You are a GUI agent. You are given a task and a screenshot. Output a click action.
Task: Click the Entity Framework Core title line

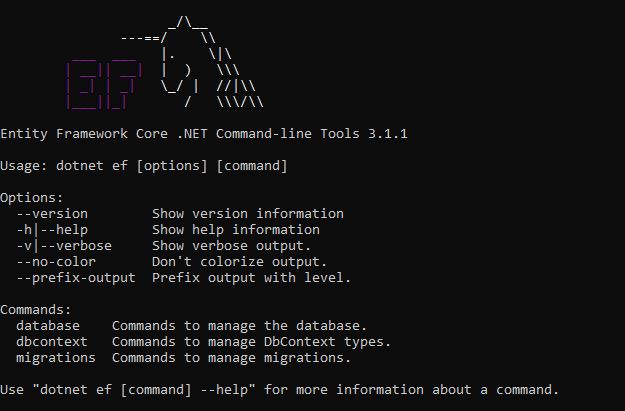click(204, 134)
